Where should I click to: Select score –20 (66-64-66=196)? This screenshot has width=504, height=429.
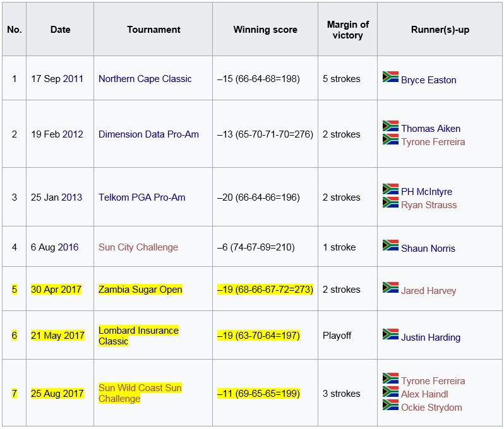(x=258, y=197)
